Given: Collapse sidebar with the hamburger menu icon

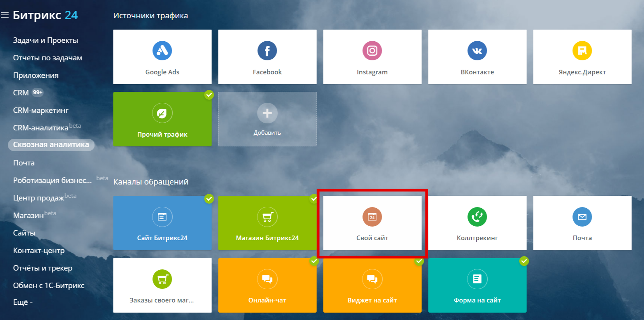Looking at the screenshot, I should (5, 15).
